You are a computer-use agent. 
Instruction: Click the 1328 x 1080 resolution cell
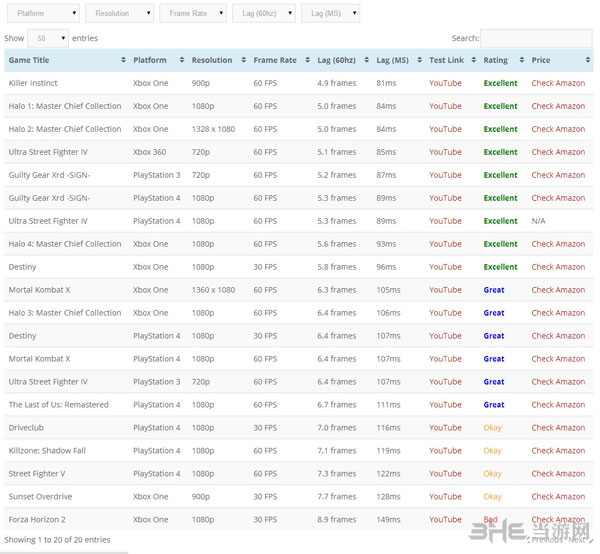(213, 129)
